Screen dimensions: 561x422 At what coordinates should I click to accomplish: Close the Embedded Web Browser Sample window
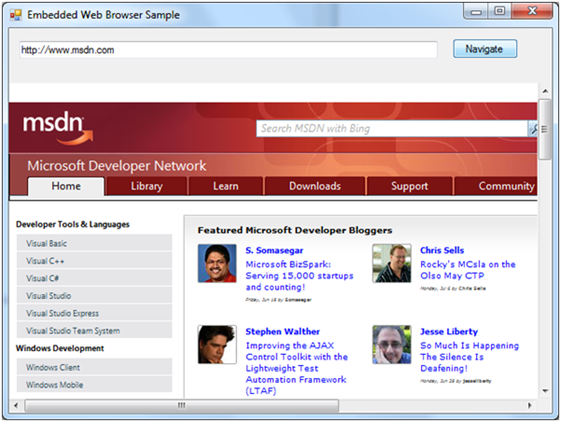coord(533,11)
